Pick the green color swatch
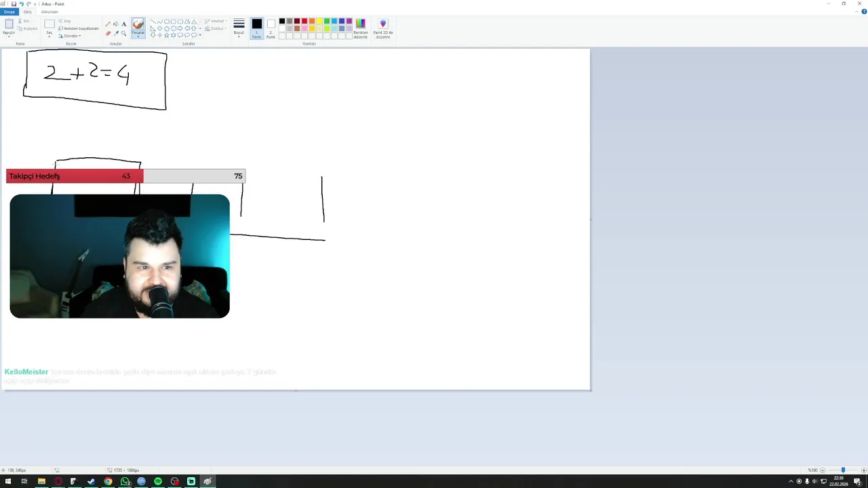 point(327,21)
